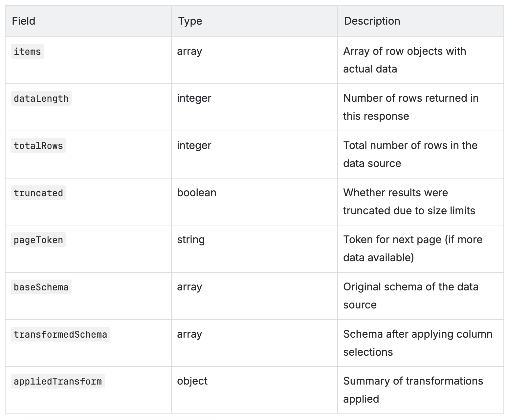Click the object type cell

click(192, 381)
